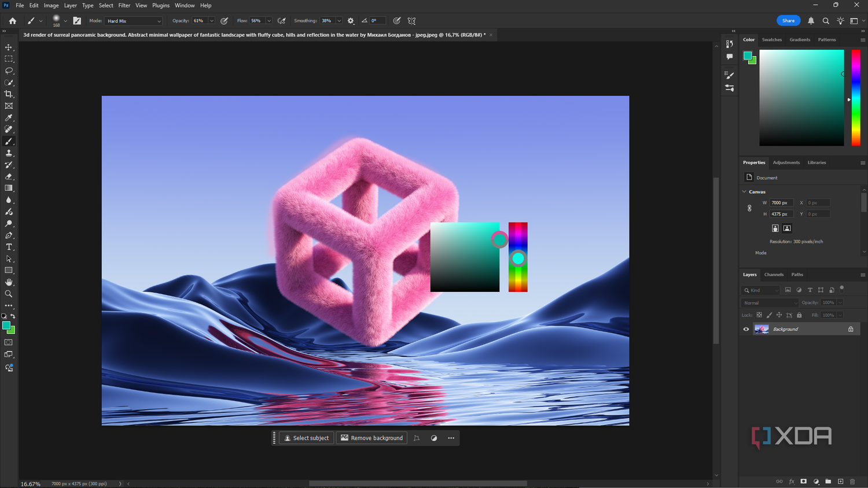The image size is (868, 488).
Task: Select the Move tool
Action: click(9, 47)
